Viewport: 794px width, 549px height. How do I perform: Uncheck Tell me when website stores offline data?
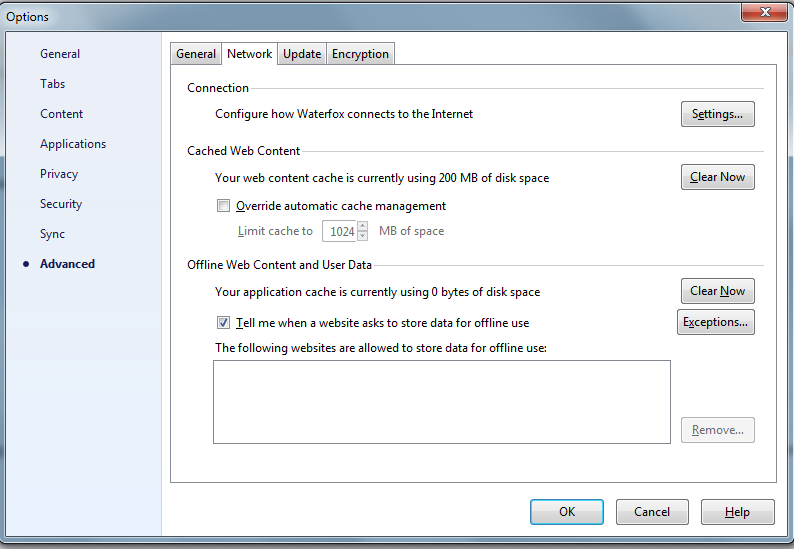point(224,323)
